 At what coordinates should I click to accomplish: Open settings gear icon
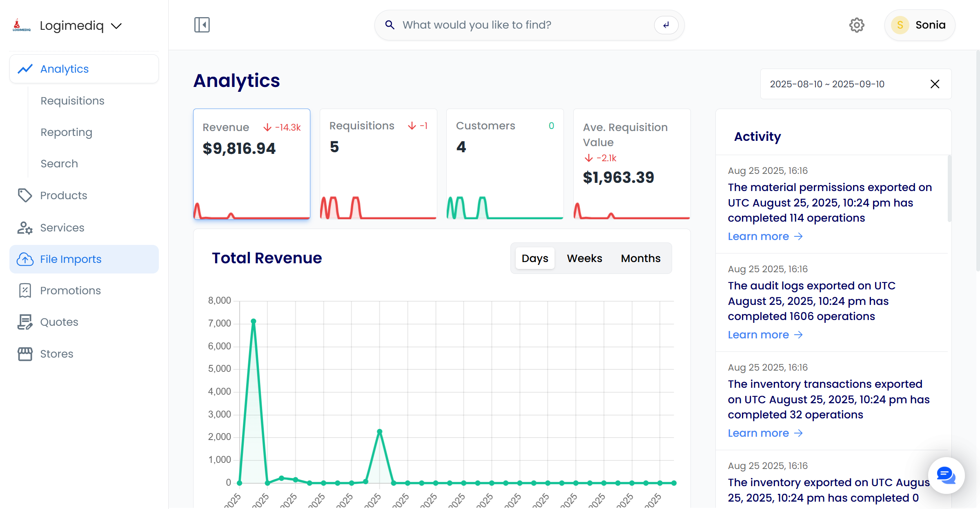click(x=857, y=25)
